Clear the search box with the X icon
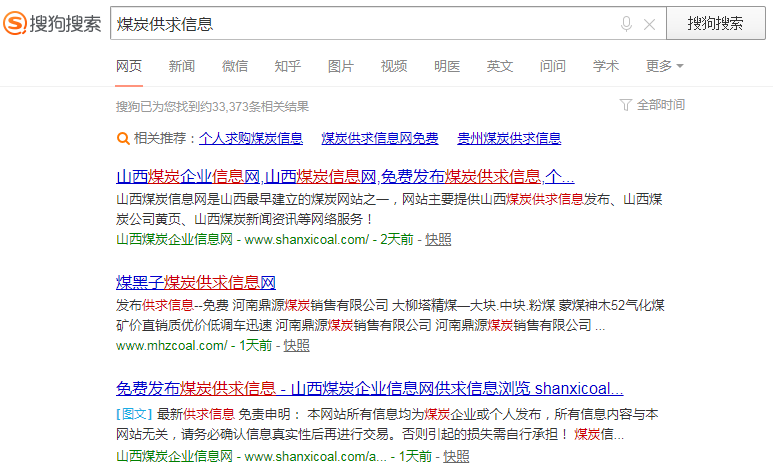 tap(649, 24)
